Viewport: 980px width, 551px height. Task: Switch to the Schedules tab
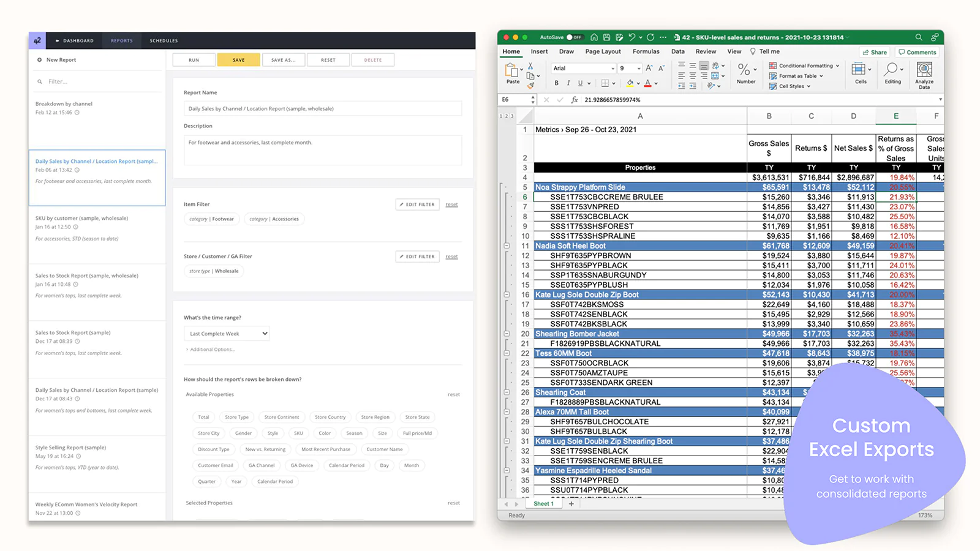point(164,40)
